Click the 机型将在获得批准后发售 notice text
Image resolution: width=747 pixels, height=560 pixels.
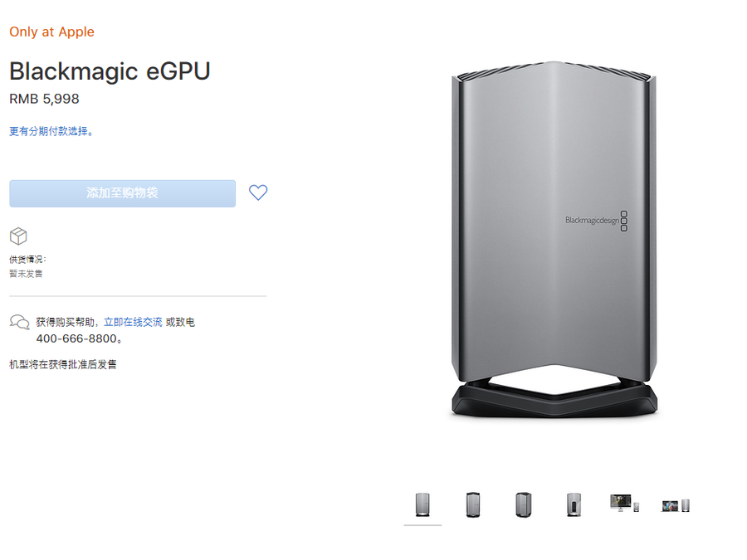(x=63, y=364)
